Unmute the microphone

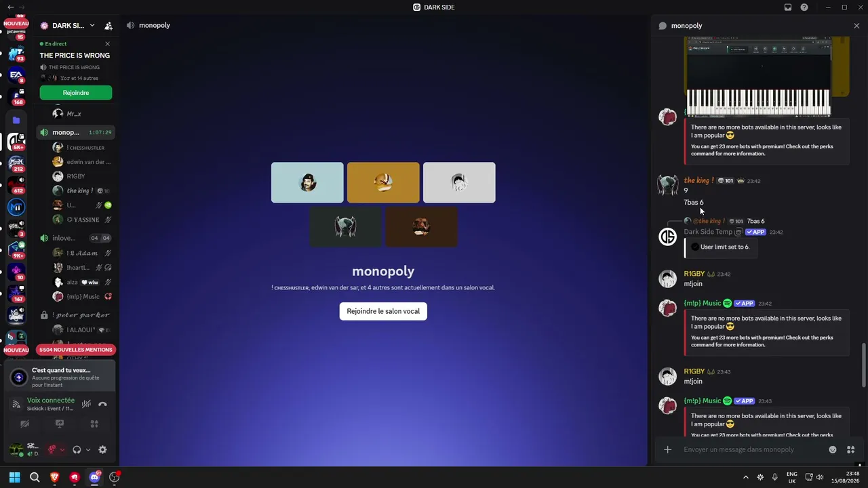click(x=52, y=449)
